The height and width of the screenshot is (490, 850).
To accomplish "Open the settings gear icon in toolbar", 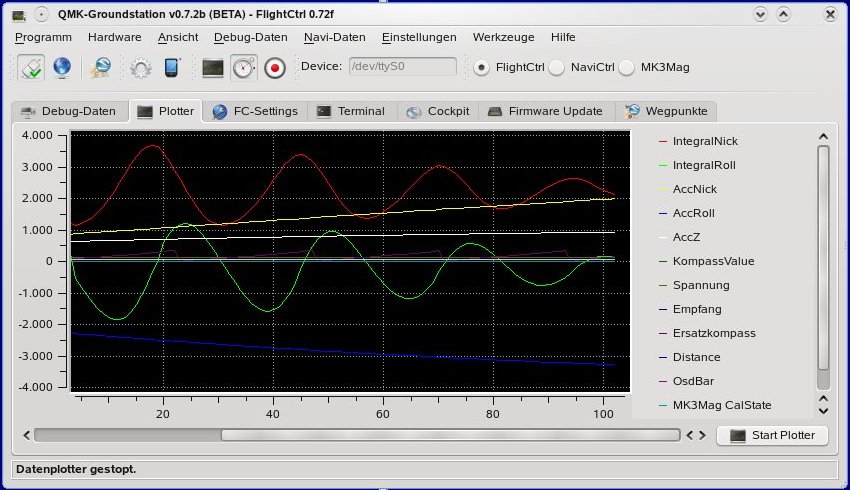I will point(141,67).
